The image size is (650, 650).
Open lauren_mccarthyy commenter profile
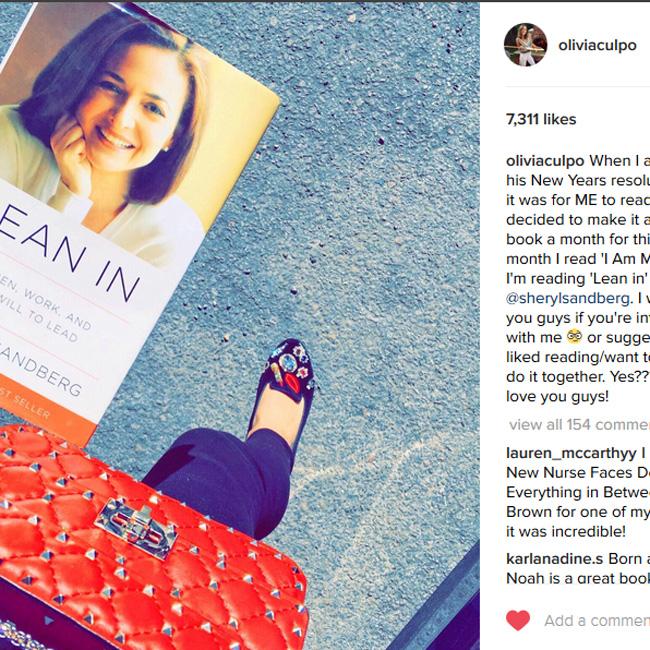(571, 453)
